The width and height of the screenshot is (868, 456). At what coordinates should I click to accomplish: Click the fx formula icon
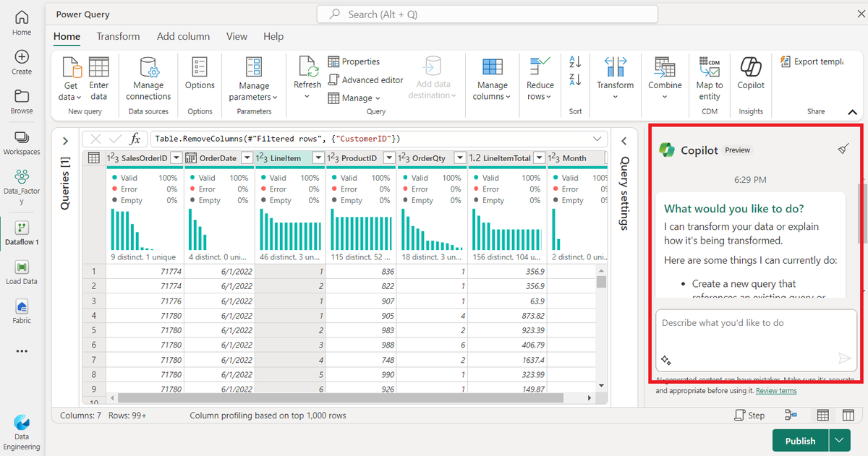[x=135, y=139]
